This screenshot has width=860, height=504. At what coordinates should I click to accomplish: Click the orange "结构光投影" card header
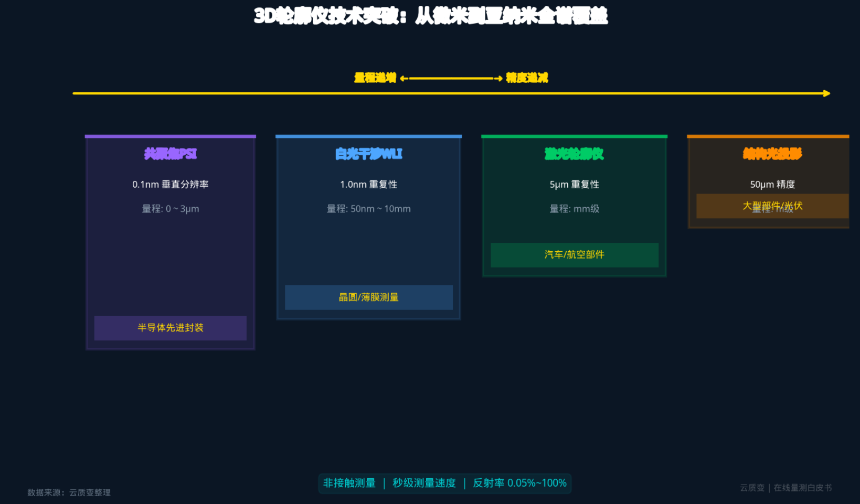click(x=772, y=154)
